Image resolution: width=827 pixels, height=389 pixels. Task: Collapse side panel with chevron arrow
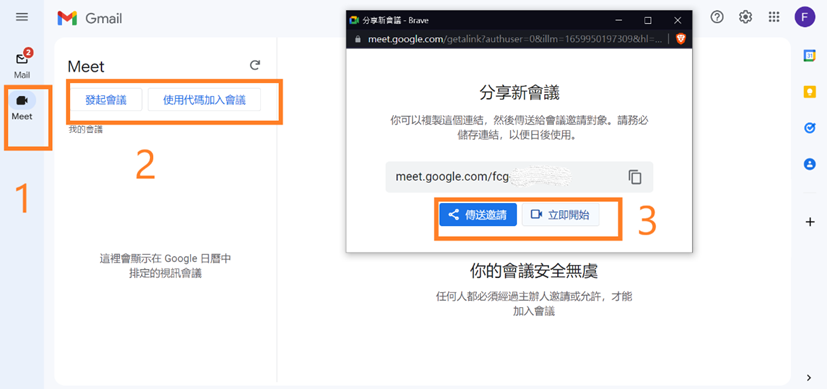pyautogui.click(x=810, y=377)
